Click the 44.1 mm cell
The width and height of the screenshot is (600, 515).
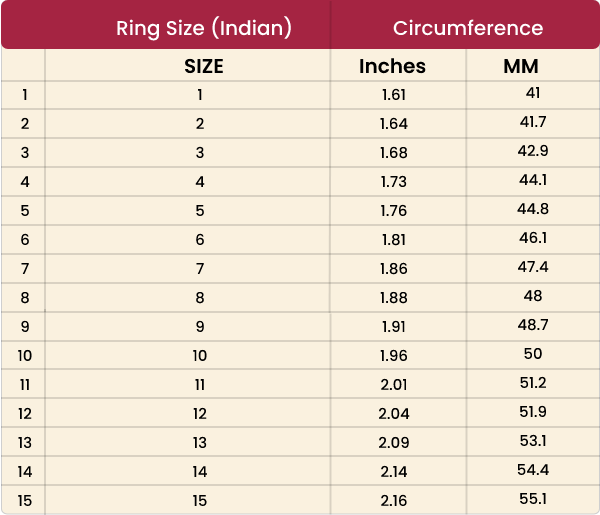tap(533, 180)
